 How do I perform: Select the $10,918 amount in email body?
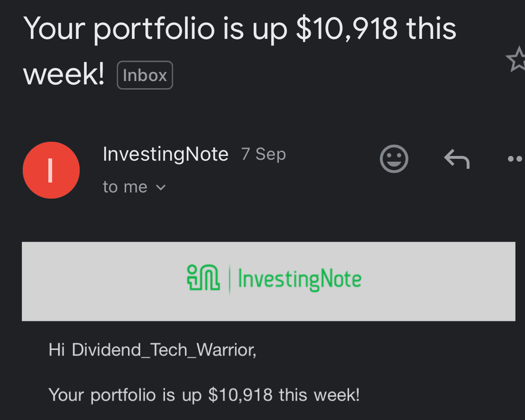coord(240,394)
